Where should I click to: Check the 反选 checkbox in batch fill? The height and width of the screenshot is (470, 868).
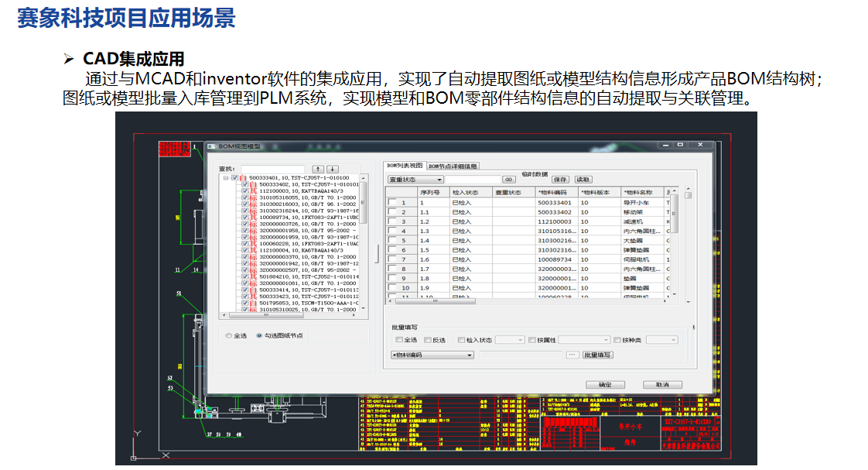click(429, 340)
